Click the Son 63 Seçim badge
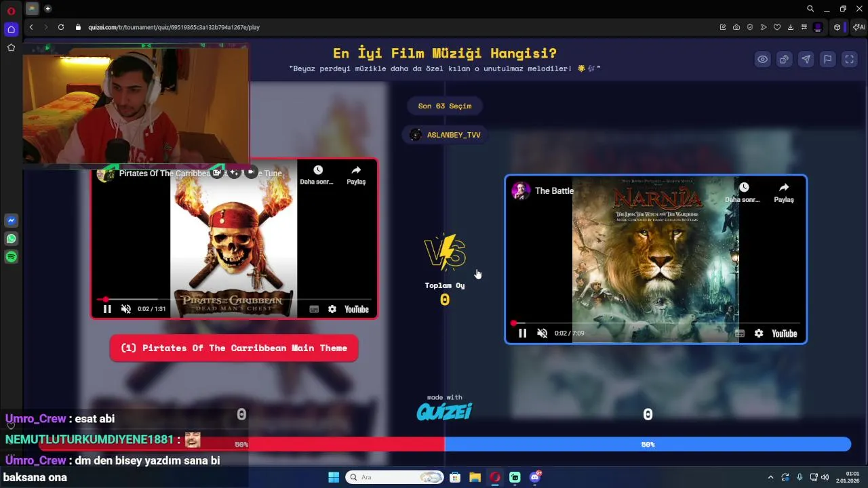This screenshot has width=868, height=488. pyautogui.click(x=445, y=106)
